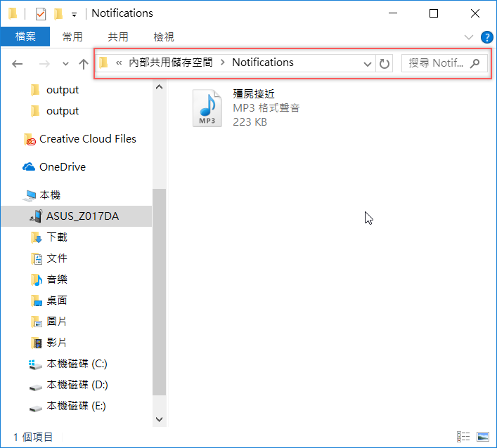Click the folder system icon in title bar

tap(13, 13)
